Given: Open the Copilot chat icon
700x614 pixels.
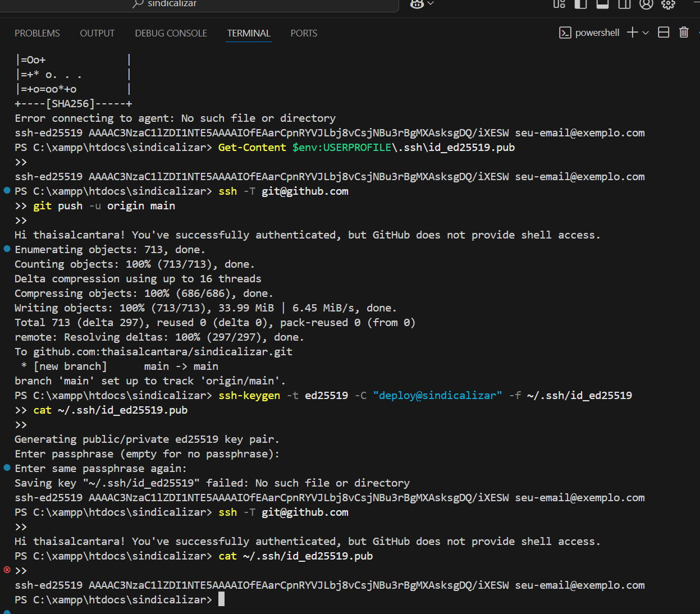Looking at the screenshot, I should click(417, 4).
